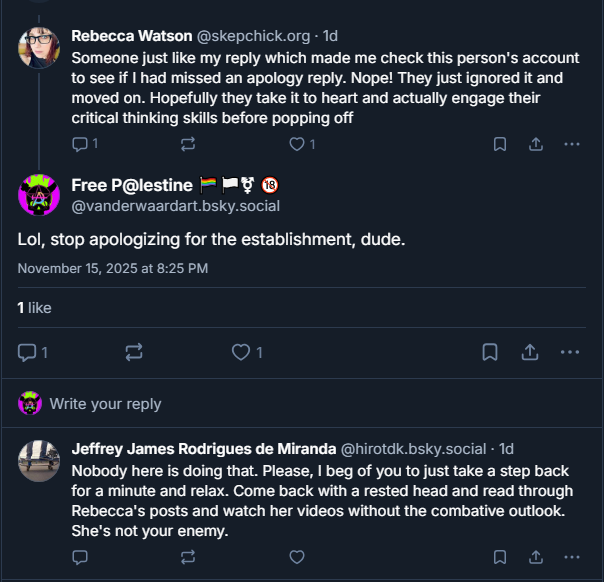Open more options on Rebecca Watson's post
This screenshot has height=582, width=604.
572,144
